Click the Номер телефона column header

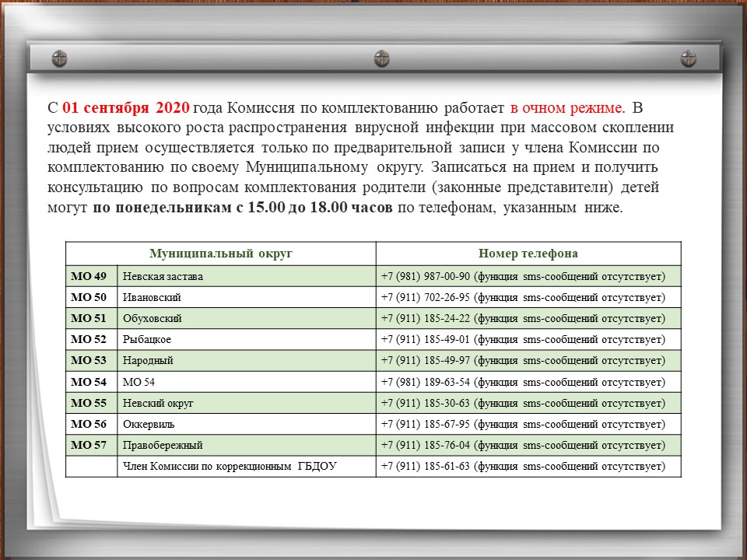coord(528,254)
